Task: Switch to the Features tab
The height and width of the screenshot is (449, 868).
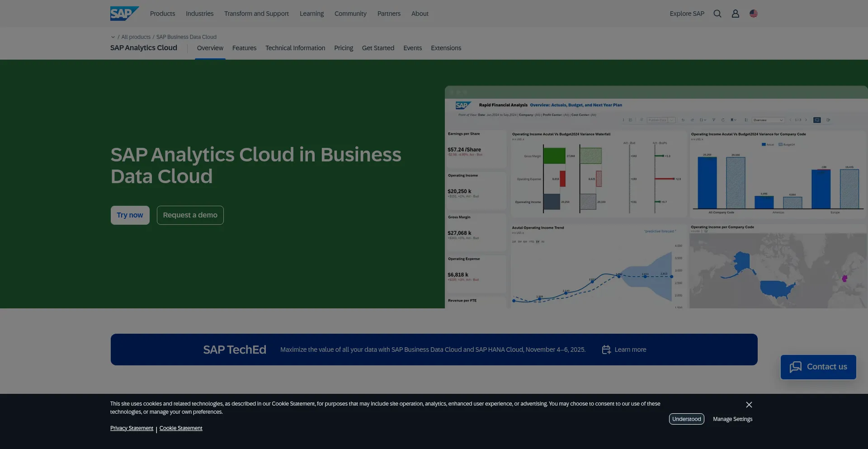Action: tap(244, 48)
